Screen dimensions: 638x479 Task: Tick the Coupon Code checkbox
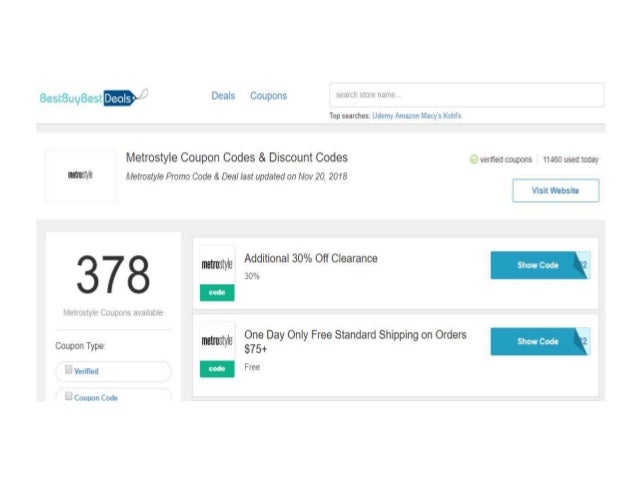[69, 396]
